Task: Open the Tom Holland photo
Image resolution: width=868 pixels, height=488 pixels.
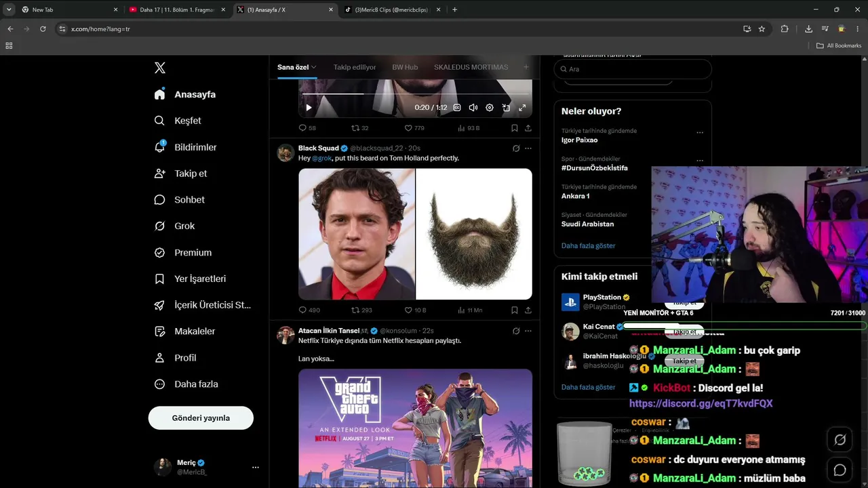Action: (357, 234)
